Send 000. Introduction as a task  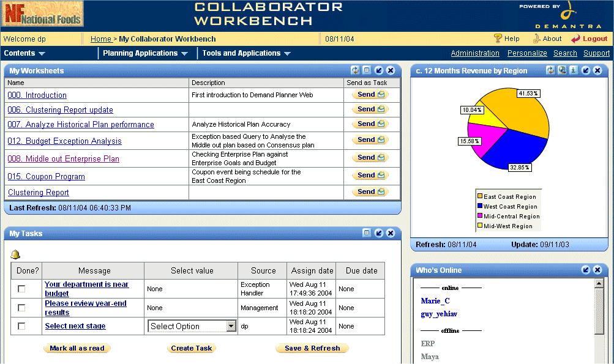click(x=370, y=94)
